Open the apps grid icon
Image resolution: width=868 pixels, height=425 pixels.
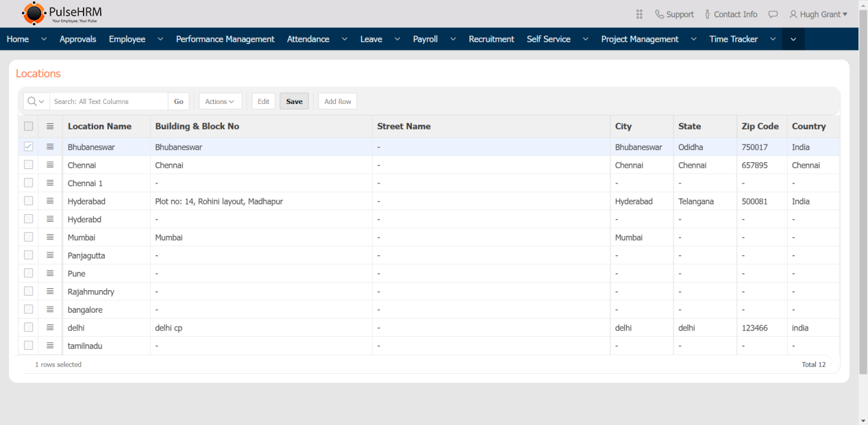639,14
